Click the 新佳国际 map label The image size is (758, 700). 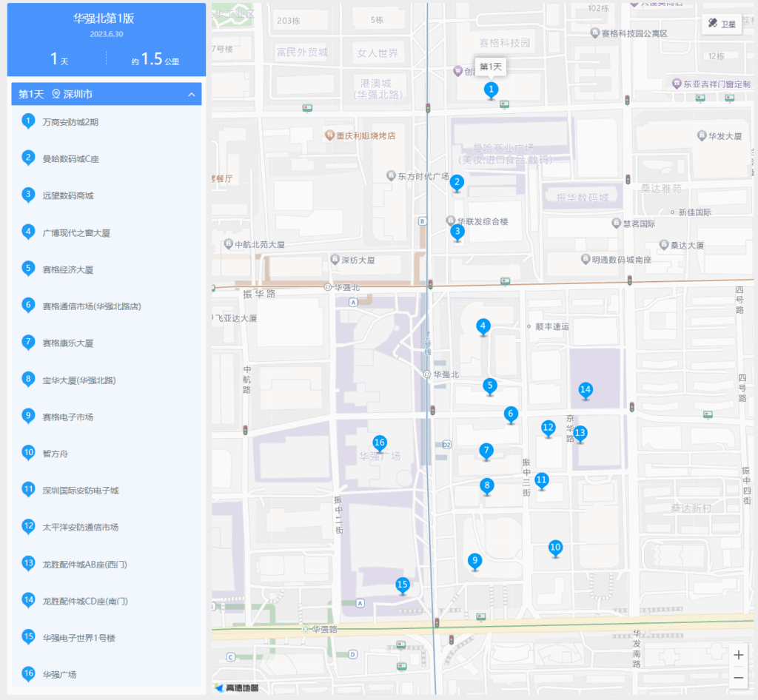(694, 212)
